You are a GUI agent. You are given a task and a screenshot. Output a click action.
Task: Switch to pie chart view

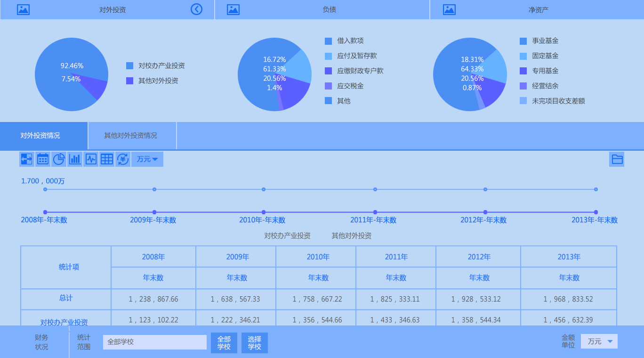[x=59, y=159]
